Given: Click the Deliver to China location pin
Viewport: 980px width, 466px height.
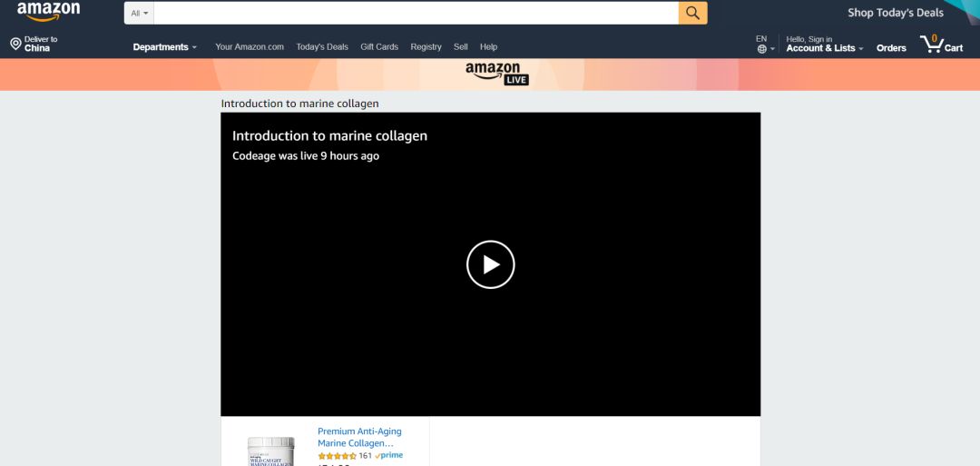Looking at the screenshot, I should 15,44.
